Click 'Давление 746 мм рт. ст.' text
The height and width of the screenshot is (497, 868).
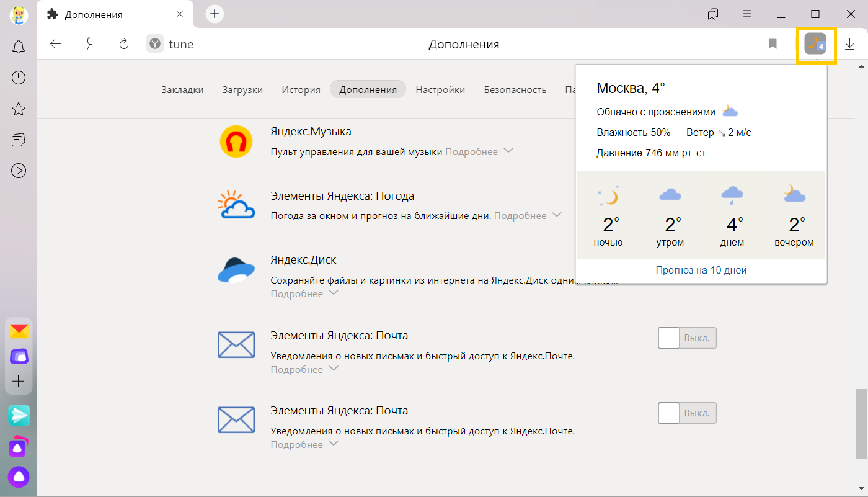point(652,153)
